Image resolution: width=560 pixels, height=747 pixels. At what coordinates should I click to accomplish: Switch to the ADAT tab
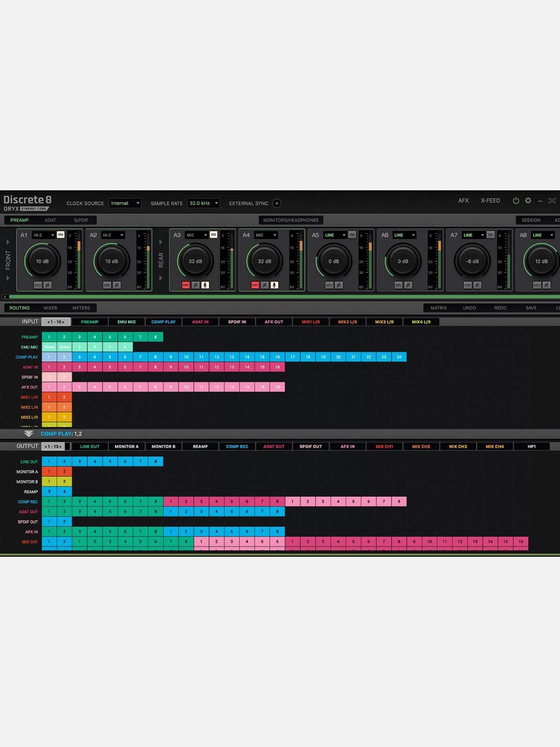[x=50, y=220]
